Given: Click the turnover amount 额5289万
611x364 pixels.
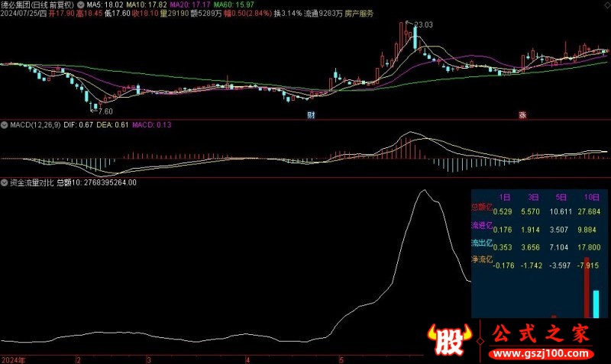Looking at the screenshot, I should (x=206, y=14).
